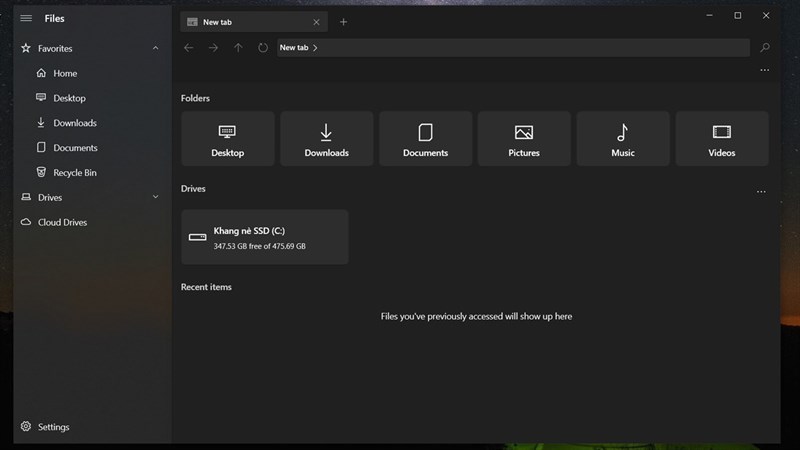Click the previously accessed files message
The height and width of the screenshot is (450, 800).
476,316
